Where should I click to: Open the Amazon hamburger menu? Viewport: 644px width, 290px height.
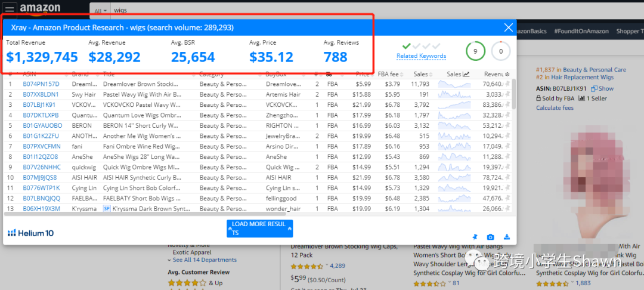(10, 9)
